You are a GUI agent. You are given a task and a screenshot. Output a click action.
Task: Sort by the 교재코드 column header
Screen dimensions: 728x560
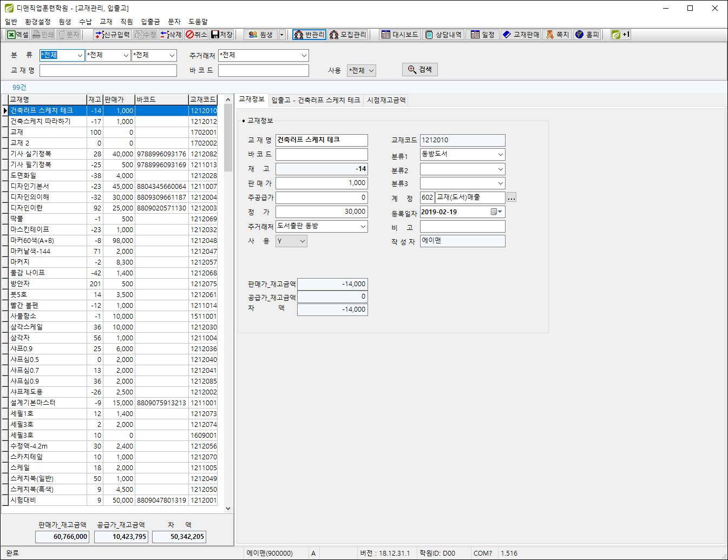pyautogui.click(x=203, y=100)
